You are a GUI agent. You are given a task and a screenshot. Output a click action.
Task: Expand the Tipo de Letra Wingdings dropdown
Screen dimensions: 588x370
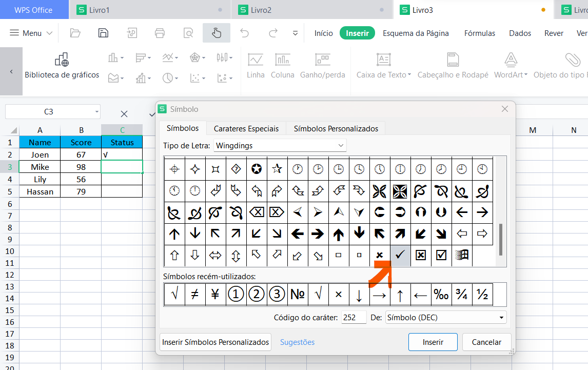click(341, 146)
